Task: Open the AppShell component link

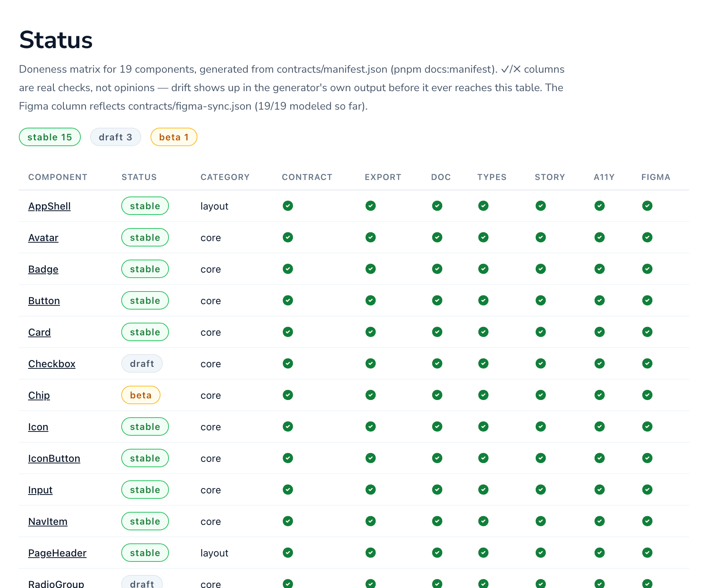Action: click(x=49, y=206)
